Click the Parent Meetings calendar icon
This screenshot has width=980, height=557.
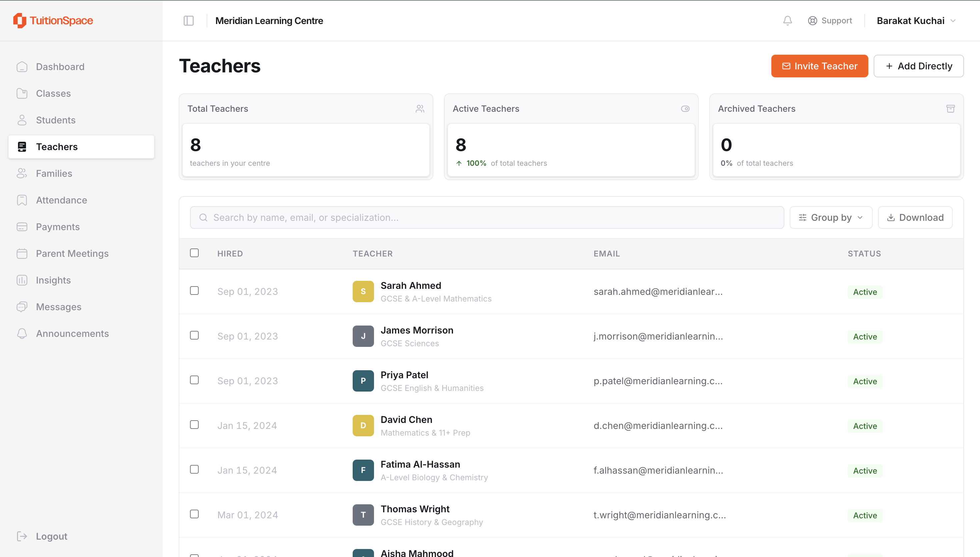pos(22,253)
